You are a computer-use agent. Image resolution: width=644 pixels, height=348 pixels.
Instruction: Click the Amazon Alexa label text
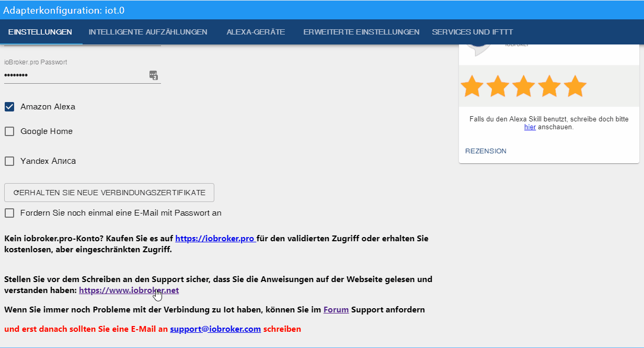click(x=48, y=107)
